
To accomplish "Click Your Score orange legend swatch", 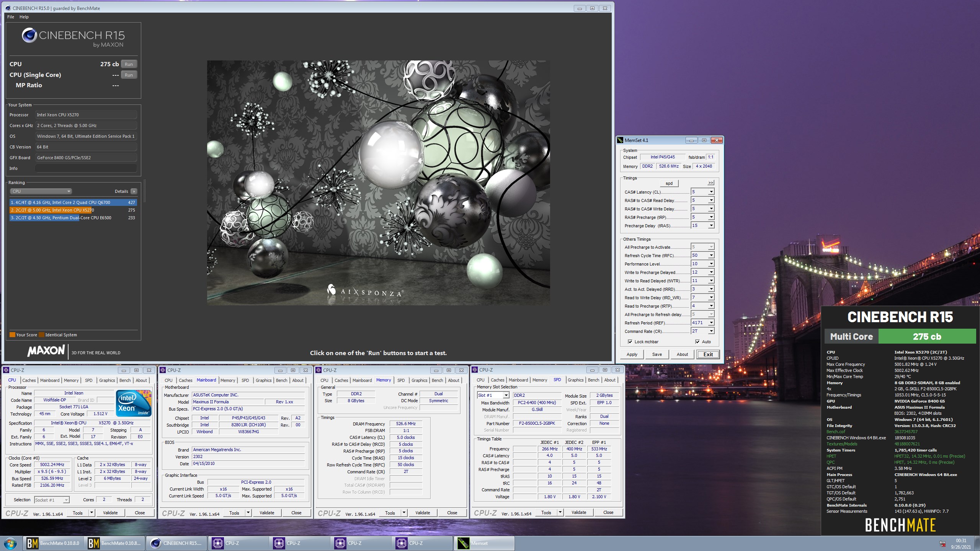I will [12, 335].
